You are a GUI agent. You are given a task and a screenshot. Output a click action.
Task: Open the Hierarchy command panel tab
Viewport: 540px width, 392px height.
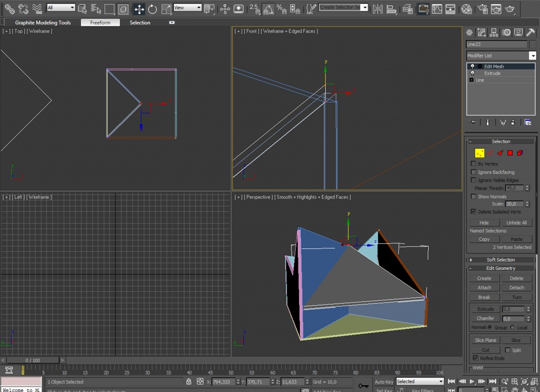point(494,33)
